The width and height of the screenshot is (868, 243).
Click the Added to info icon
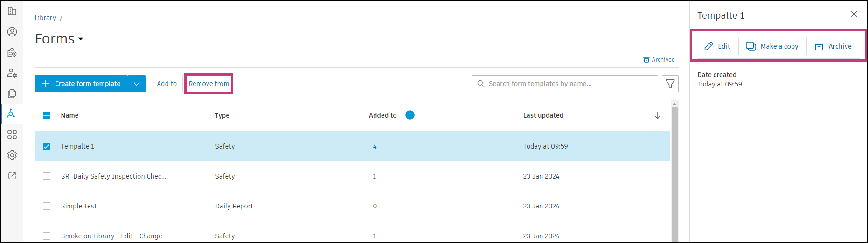(x=410, y=115)
